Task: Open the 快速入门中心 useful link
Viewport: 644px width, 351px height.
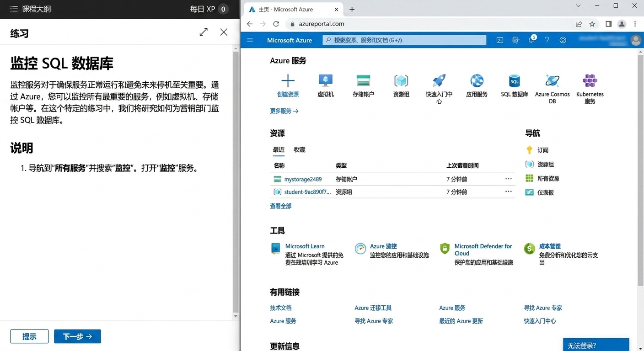Action: pos(540,321)
